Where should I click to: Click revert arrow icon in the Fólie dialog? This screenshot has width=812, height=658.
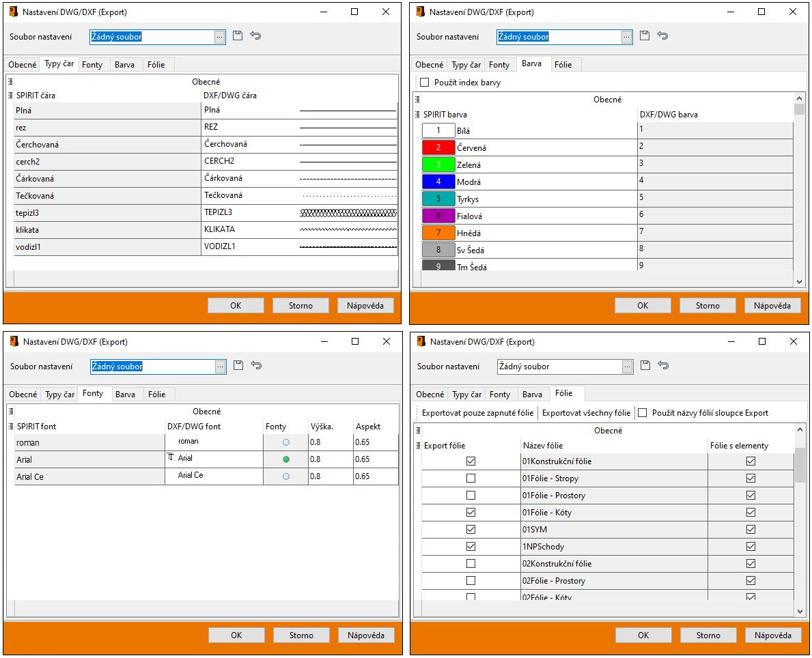point(663,366)
